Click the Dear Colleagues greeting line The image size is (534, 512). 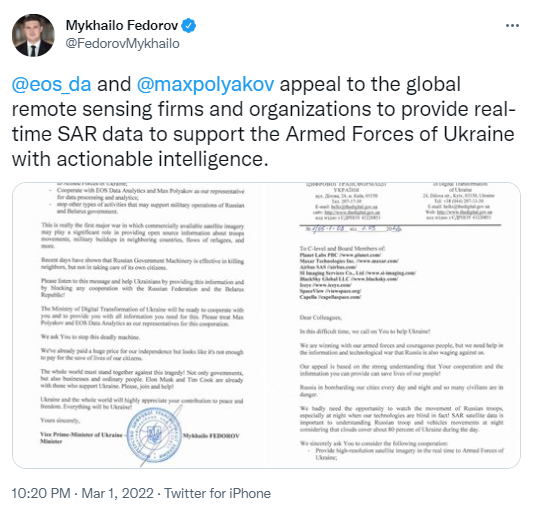point(320,317)
